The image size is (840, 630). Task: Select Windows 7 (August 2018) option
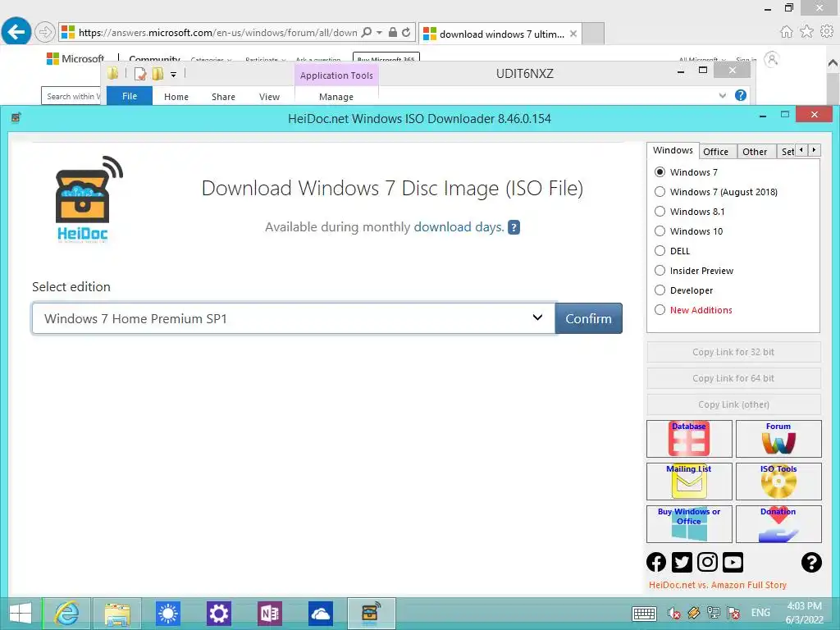coord(660,192)
